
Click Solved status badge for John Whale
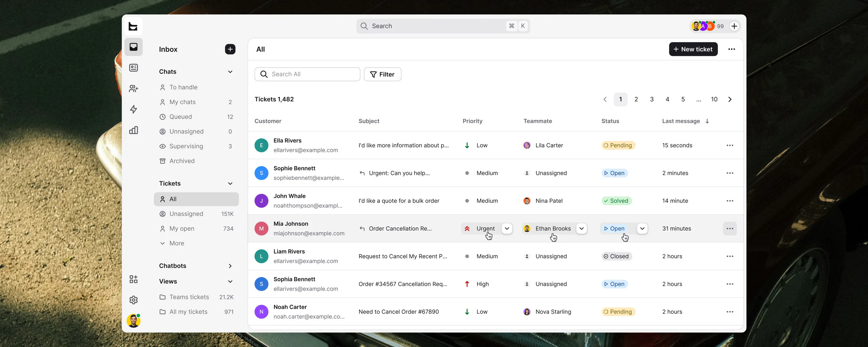[617, 201]
